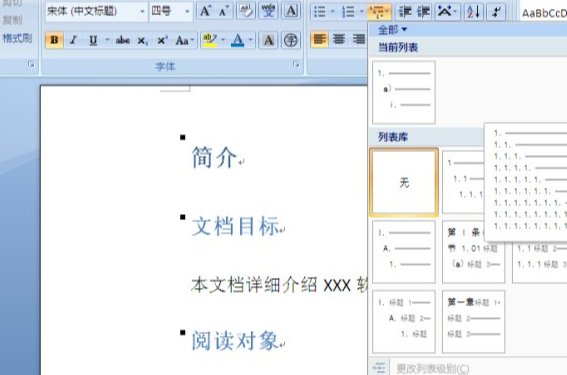Toggle show paragraph marks icon
Image resolution: width=567 pixels, height=375 pixels.
(496, 12)
